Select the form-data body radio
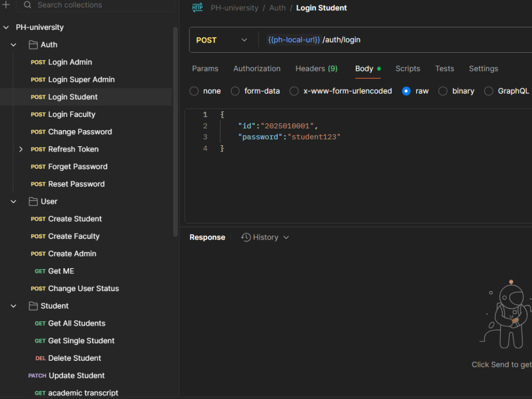This screenshot has height=399, width=532. [235, 91]
